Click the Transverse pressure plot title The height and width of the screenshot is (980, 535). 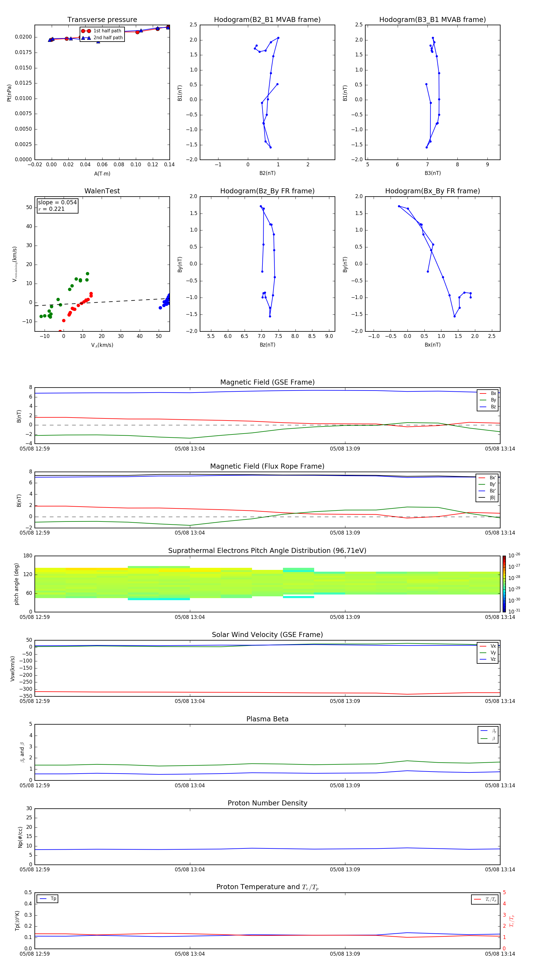[102, 20]
